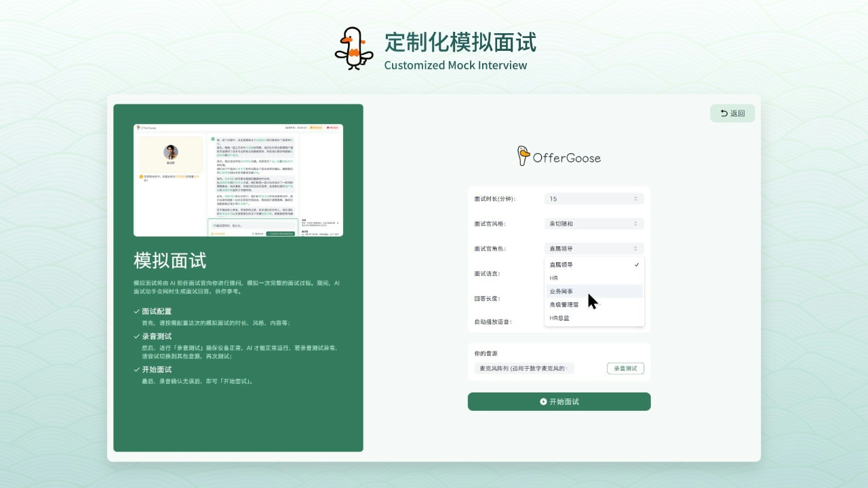Click the checkmark next to 直属领导 in the list
This screenshot has width=868, height=488.
[x=636, y=264]
